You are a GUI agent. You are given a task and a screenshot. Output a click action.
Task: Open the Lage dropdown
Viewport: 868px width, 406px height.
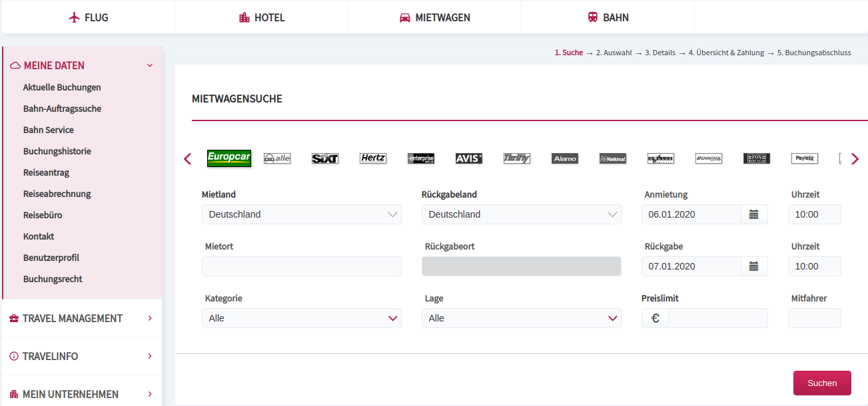(522, 318)
